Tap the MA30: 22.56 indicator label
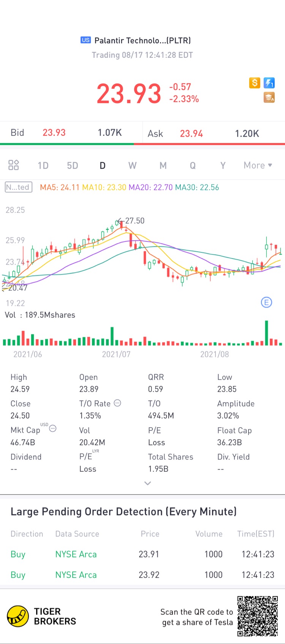Viewport: 285px width, 644px height. point(197,187)
